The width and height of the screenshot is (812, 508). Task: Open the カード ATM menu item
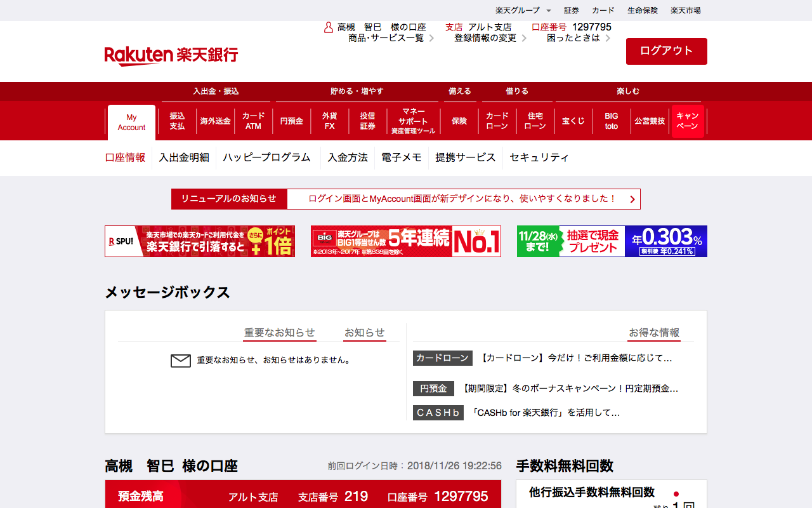coord(253,121)
